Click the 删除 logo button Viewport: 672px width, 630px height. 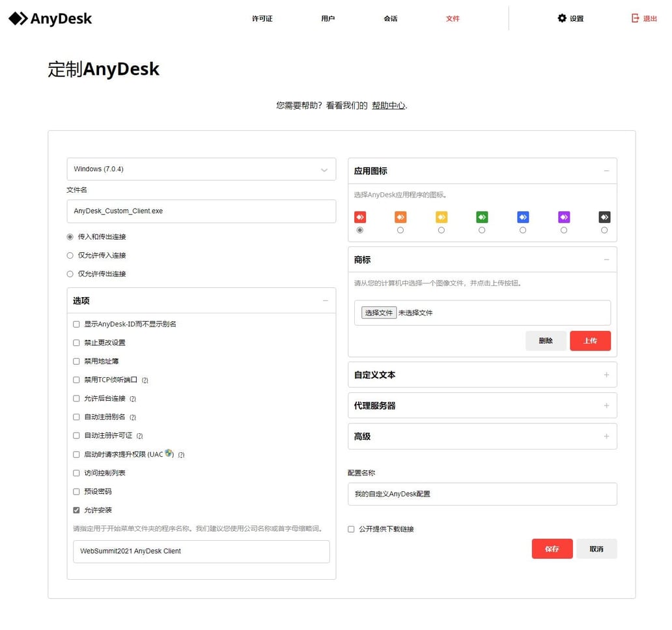pyautogui.click(x=546, y=341)
